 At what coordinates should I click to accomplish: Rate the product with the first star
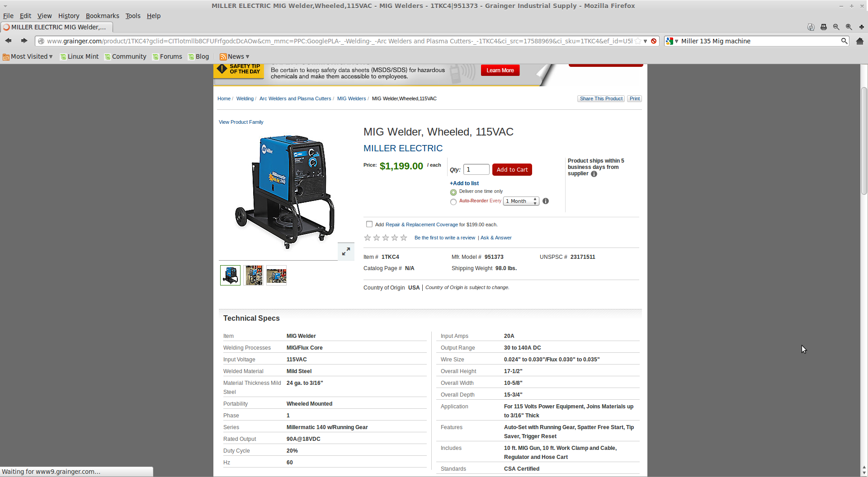[368, 238]
